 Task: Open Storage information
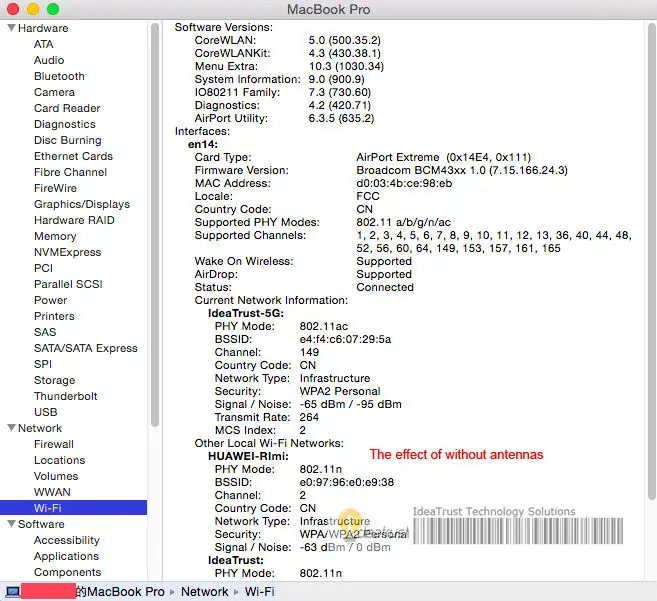(54, 380)
